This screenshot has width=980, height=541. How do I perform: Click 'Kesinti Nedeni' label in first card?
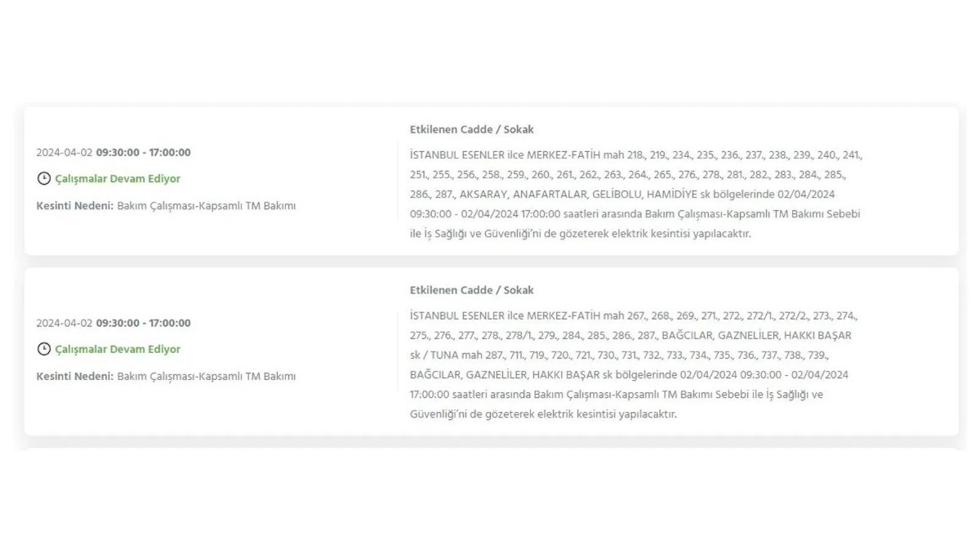coord(74,206)
